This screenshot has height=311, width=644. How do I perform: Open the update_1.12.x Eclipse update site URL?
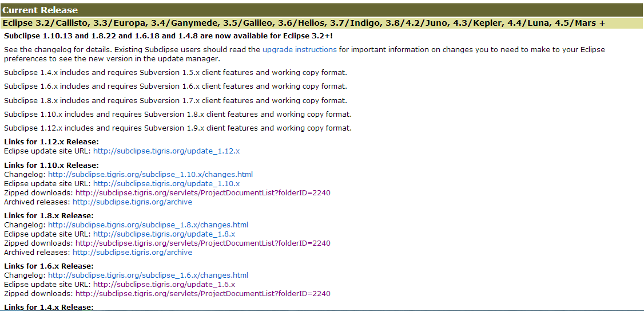tap(166, 151)
